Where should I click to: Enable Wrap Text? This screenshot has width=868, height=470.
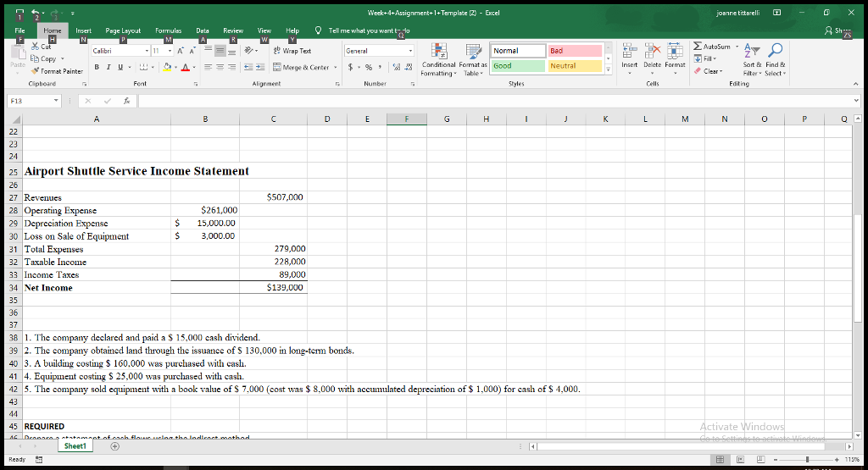pos(292,50)
